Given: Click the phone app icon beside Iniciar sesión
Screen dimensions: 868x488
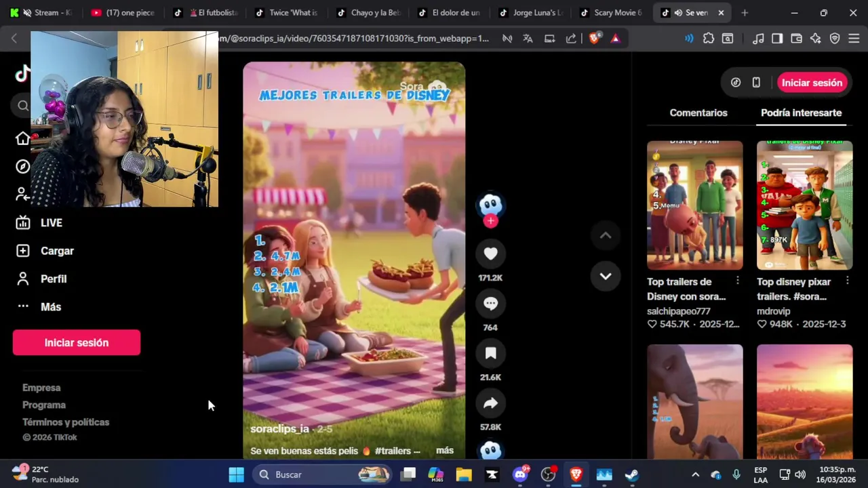Looking at the screenshot, I should 756,83.
